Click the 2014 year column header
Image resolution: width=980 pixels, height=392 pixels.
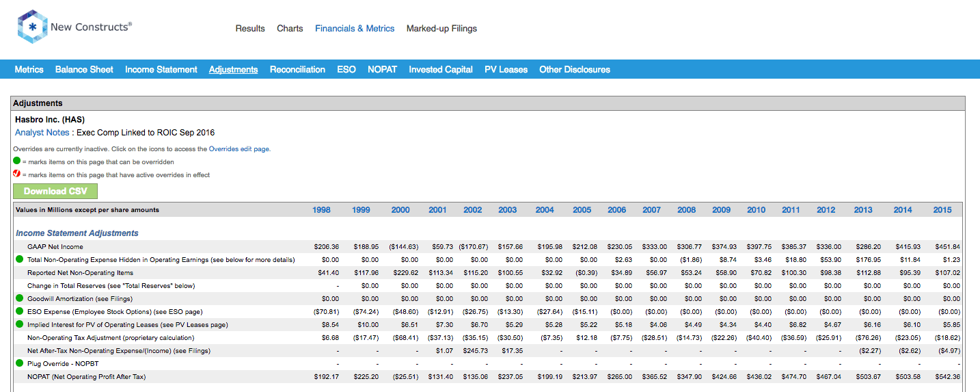tap(902, 210)
